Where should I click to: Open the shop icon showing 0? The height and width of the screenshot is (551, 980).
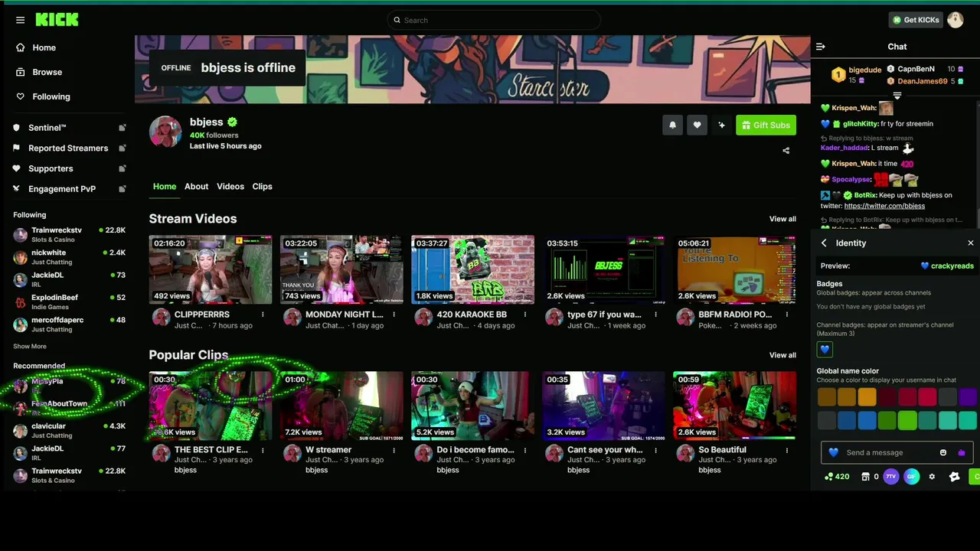tap(865, 477)
